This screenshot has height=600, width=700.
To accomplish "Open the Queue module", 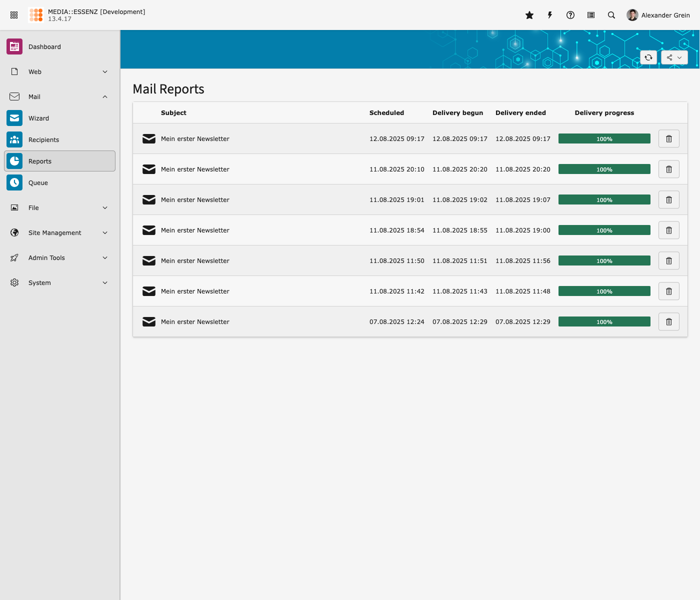I will coord(38,183).
